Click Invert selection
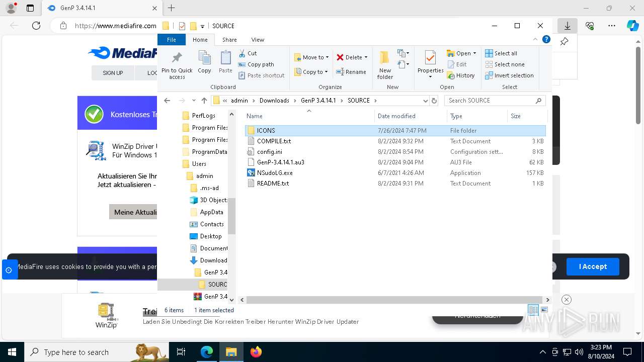Viewport: 644px width, 362px height. point(509,75)
